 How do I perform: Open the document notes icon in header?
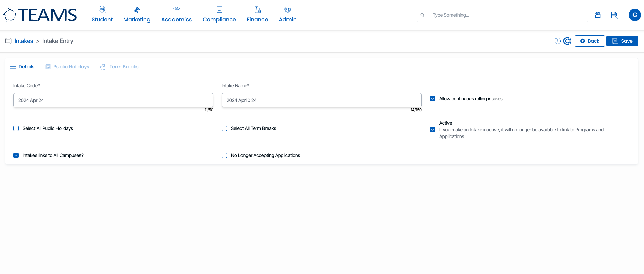click(x=614, y=15)
